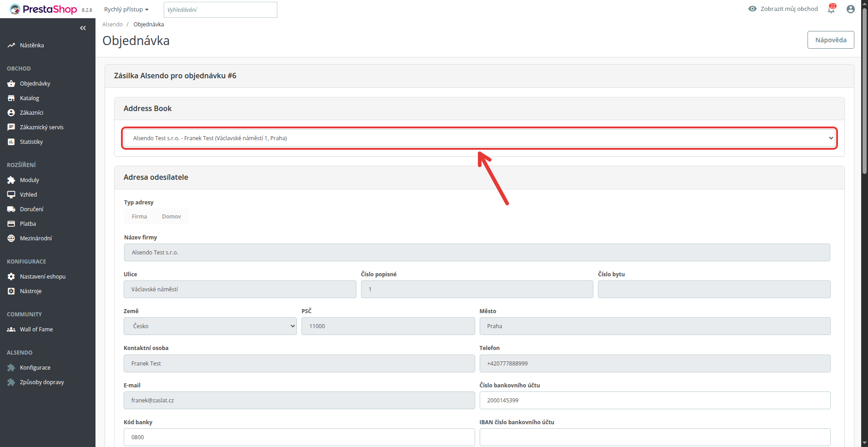Click the Telefon input field
This screenshot has height=447, width=868.
pos(655,364)
